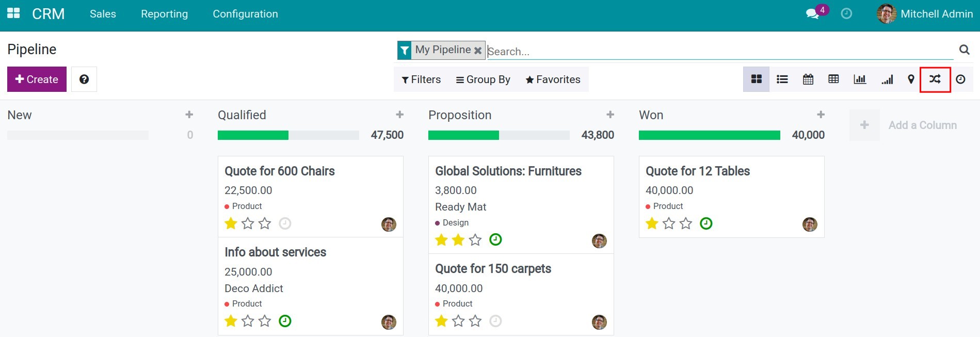Click the Create button
The image size is (980, 337).
tap(37, 79)
